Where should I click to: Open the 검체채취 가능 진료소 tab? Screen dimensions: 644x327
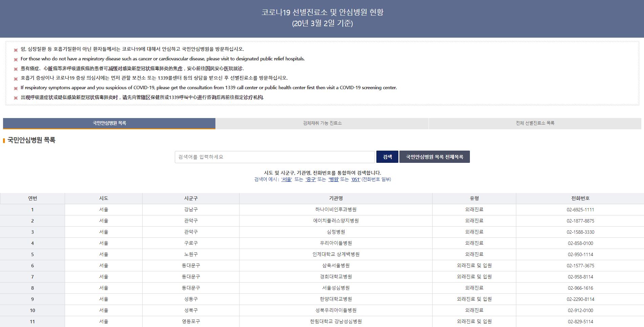pyautogui.click(x=322, y=123)
